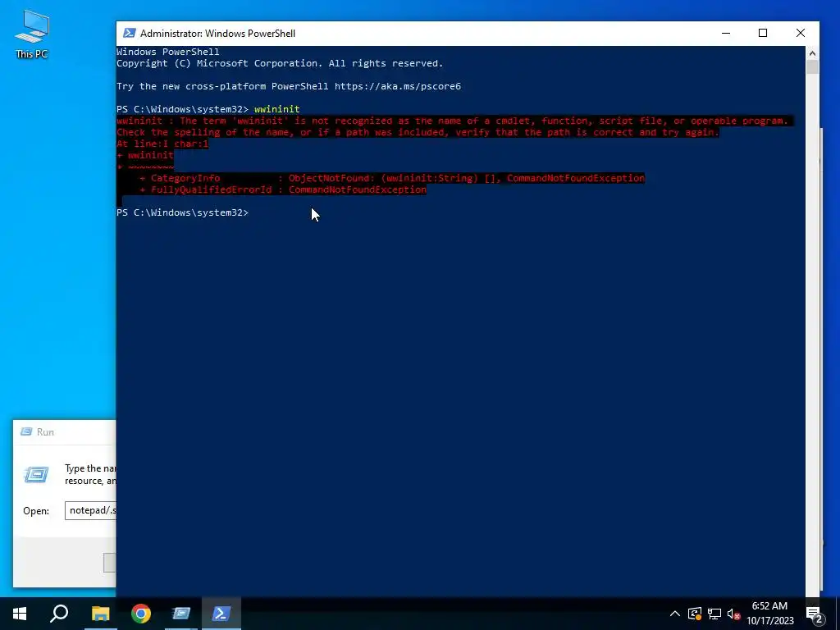Viewport: 840px width, 630px height.
Task: Show hidden system tray icons
Action: (675, 614)
